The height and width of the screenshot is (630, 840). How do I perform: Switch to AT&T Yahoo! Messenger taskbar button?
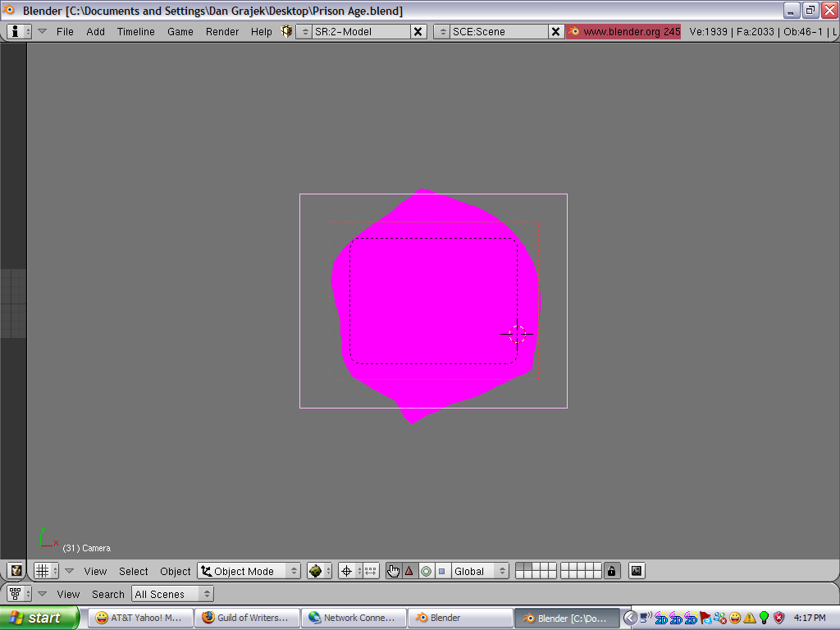(x=139, y=618)
